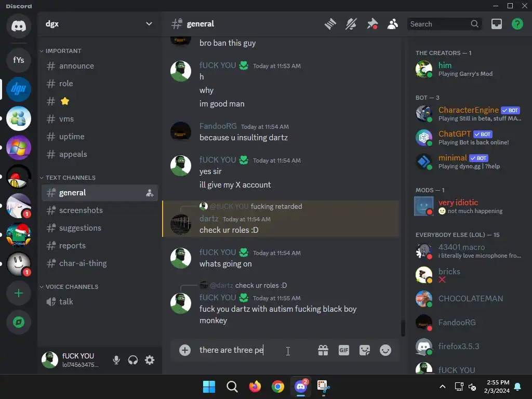Open the gift Nitro icon
532x399 pixels.
(x=323, y=350)
